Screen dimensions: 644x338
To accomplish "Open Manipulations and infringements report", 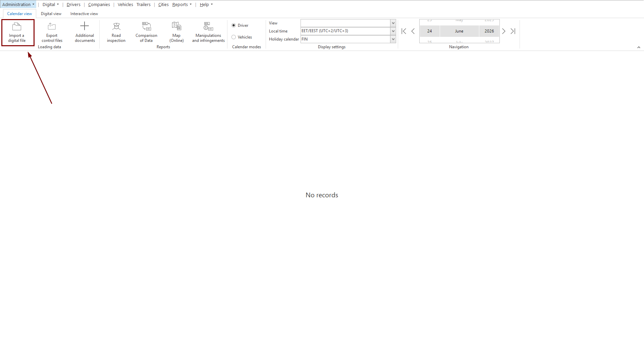I will (208, 32).
